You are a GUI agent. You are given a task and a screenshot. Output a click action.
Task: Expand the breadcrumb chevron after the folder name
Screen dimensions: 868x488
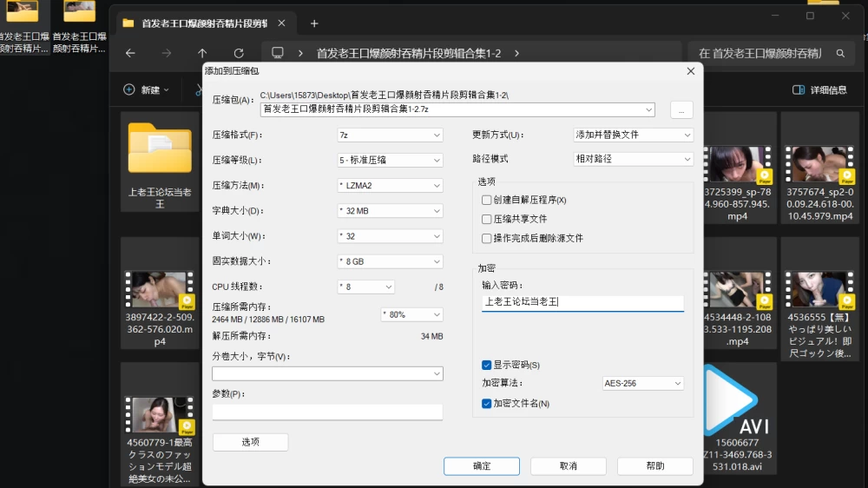point(517,53)
